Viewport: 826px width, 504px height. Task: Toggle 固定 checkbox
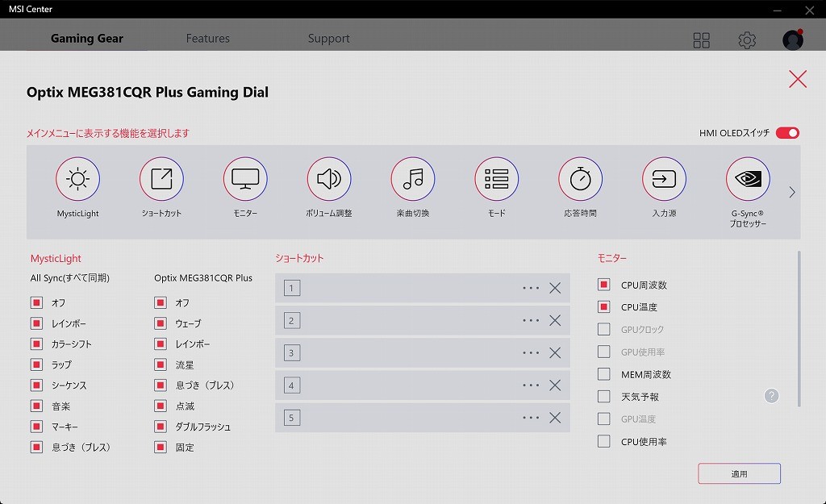161,447
